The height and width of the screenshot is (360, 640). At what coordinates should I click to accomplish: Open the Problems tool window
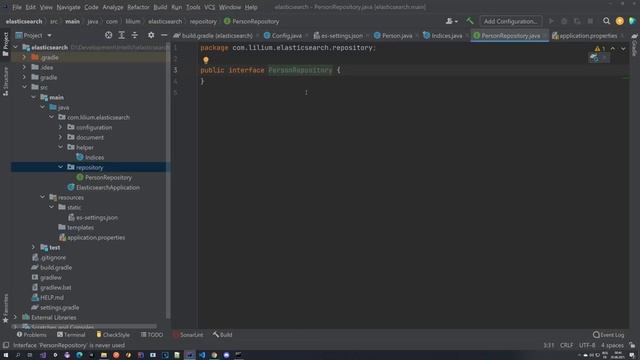click(31, 335)
